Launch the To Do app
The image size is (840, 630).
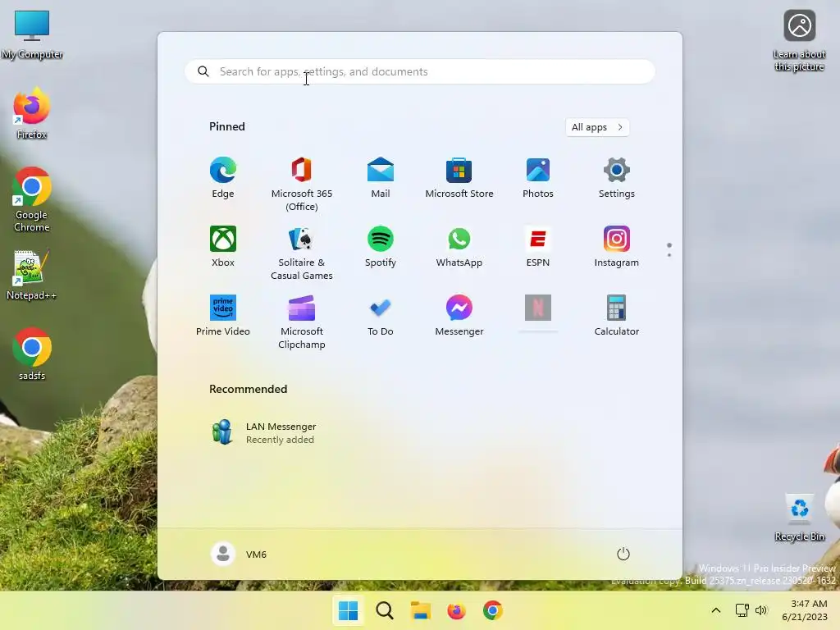381,316
